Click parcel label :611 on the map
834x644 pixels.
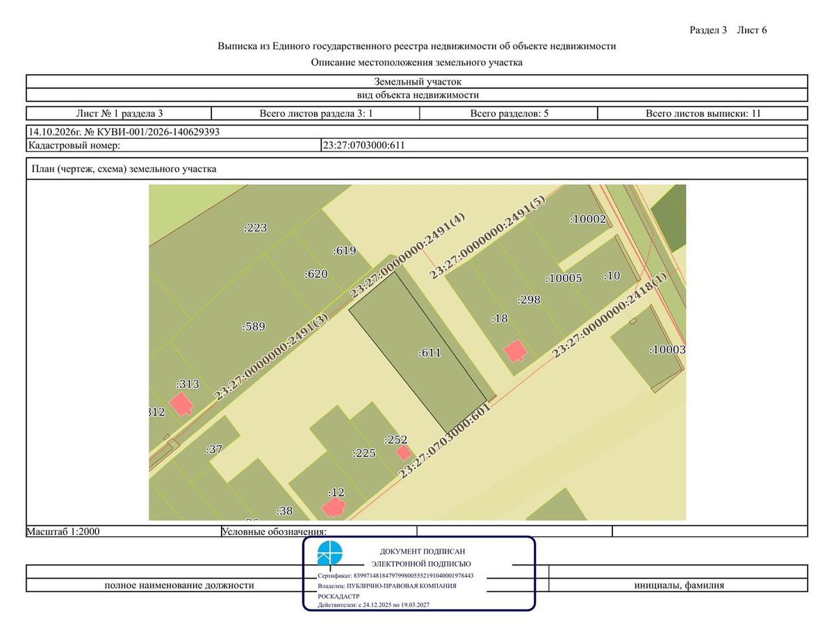(430, 353)
